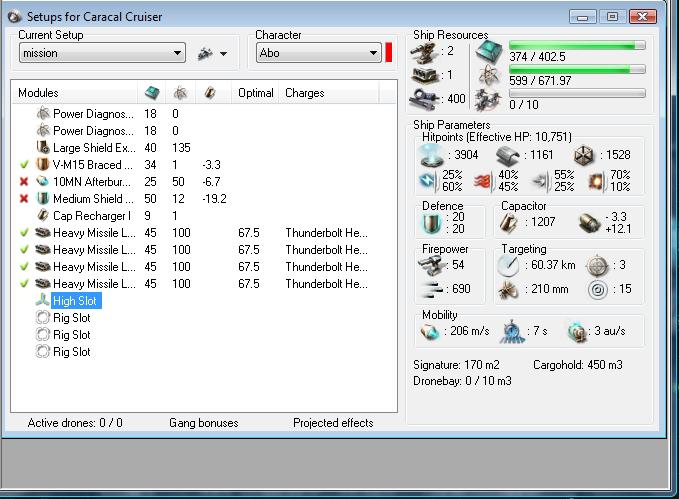Click the launcher hardpoints icon in Ship Resources
This screenshot has height=499, width=679.
424,75
